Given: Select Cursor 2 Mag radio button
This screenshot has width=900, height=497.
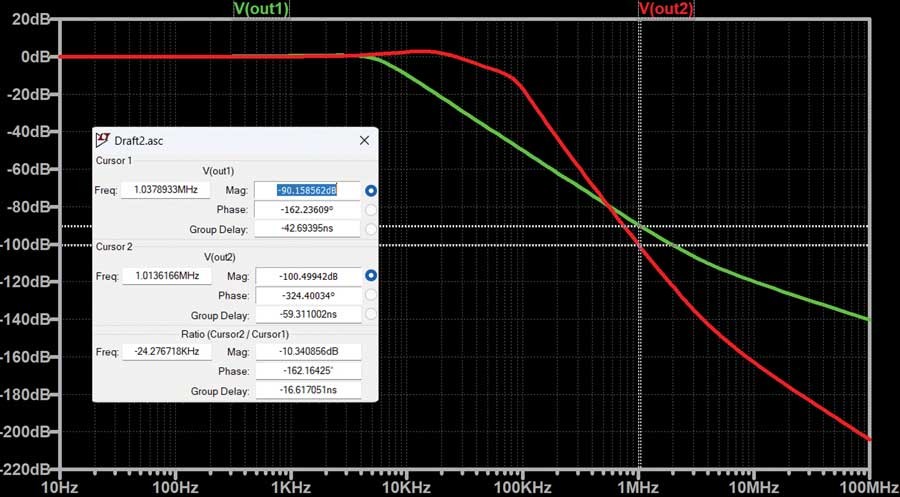Looking at the screenshot, I should pos(371,276).
